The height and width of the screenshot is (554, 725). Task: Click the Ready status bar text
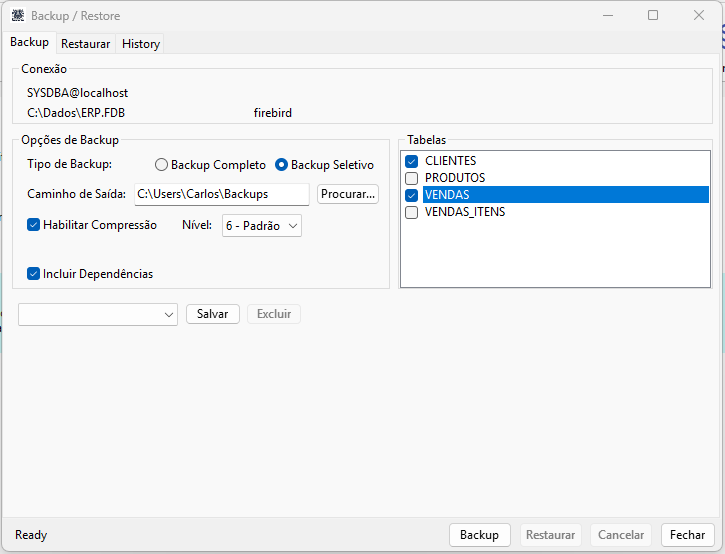[x=31, y=535]
